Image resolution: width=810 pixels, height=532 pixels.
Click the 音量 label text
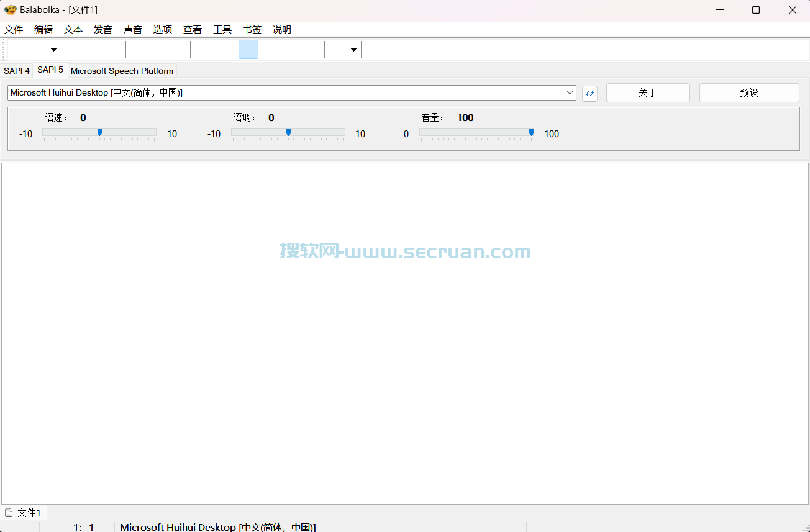433,118
